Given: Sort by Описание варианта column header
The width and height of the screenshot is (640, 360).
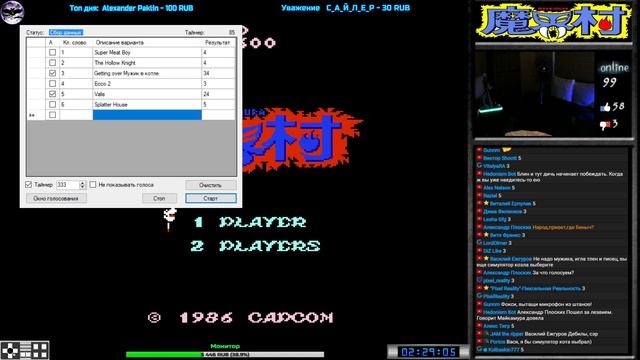Looking at the screenshot, I should coord(147,42).
